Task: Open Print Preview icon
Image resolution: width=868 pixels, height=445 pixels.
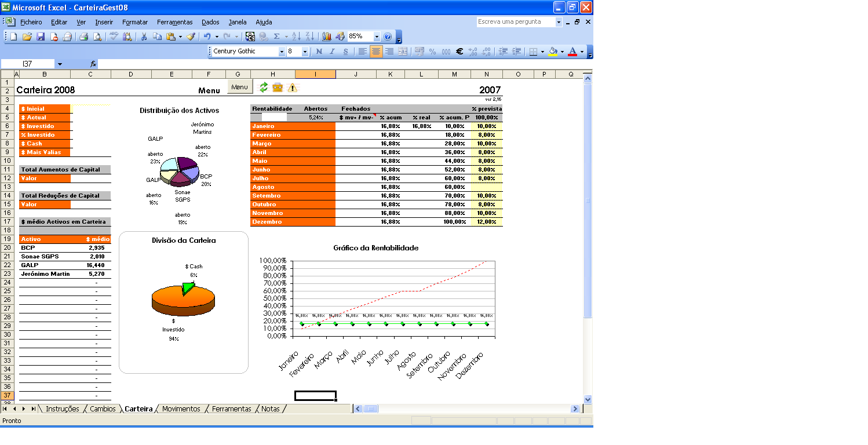Action: point(97,37)
